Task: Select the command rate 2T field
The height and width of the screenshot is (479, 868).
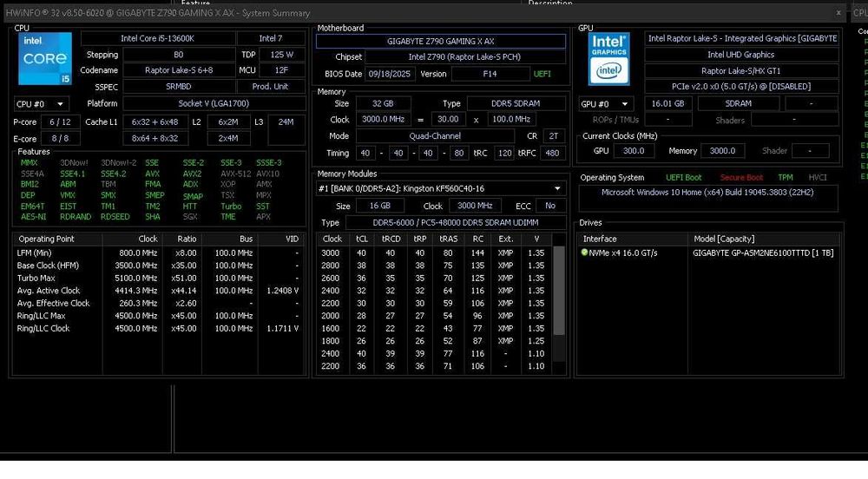Action: (554, 135)
